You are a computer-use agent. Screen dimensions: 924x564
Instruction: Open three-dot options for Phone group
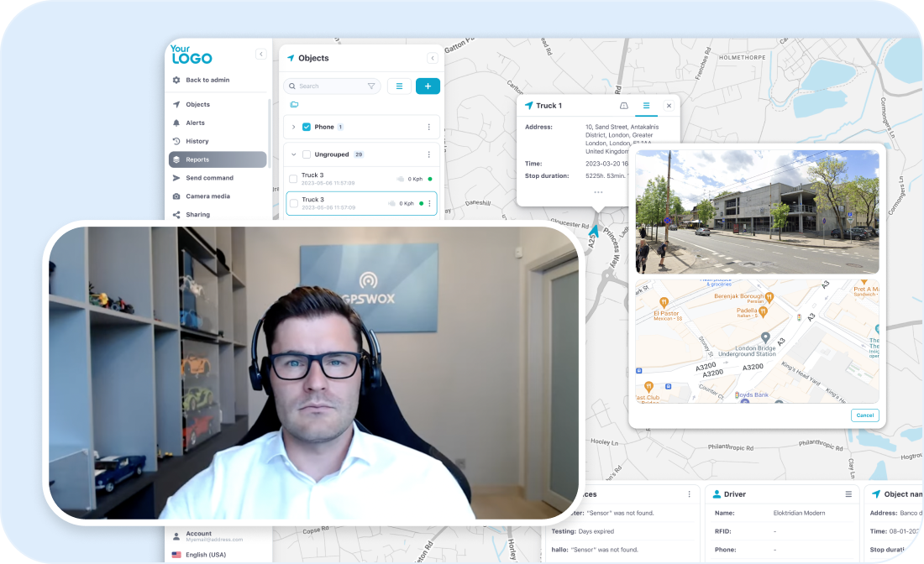428,127
